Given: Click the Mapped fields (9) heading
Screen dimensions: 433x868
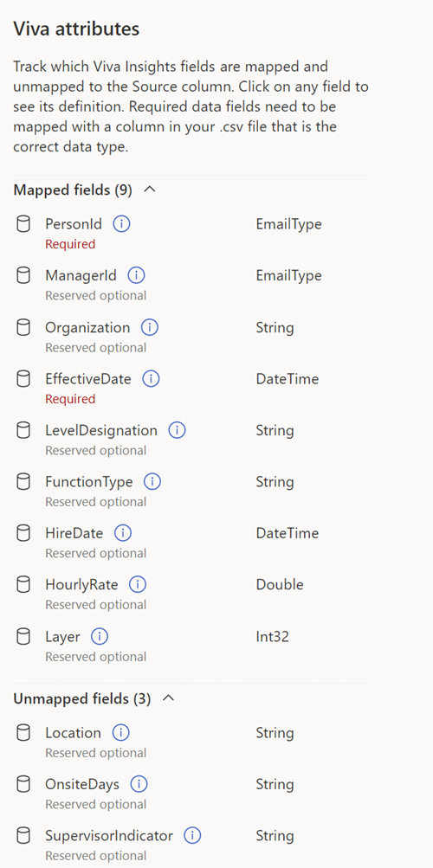Looking at the screenshot, I should click(x=73, y=190).
